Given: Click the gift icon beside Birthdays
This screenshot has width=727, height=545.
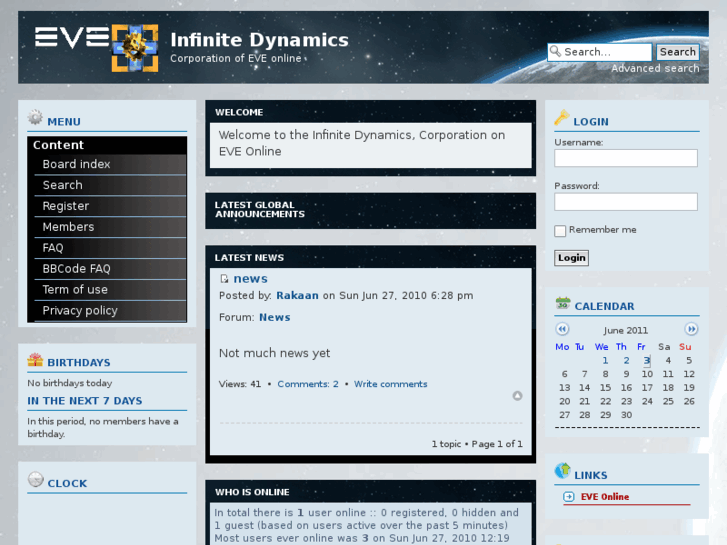Looking at the screenshot, I should 35,359.
